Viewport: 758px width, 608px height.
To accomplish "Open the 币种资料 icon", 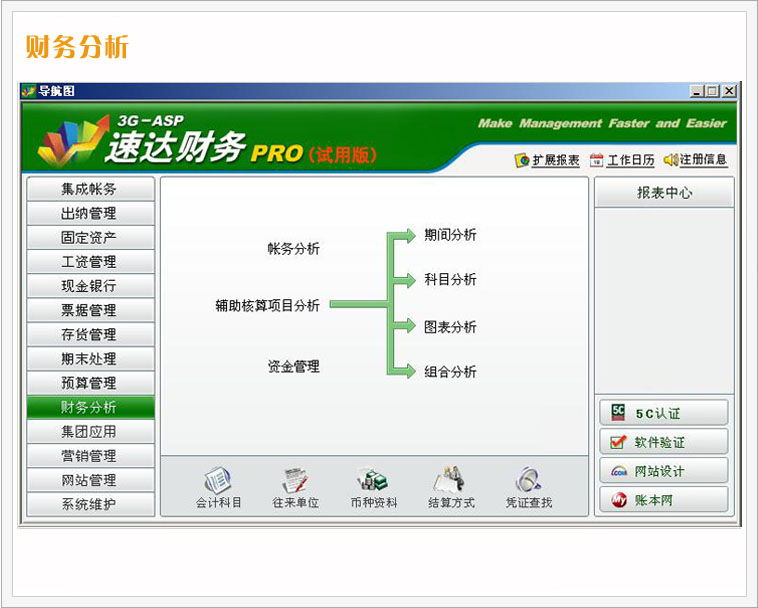I will 373,480.
